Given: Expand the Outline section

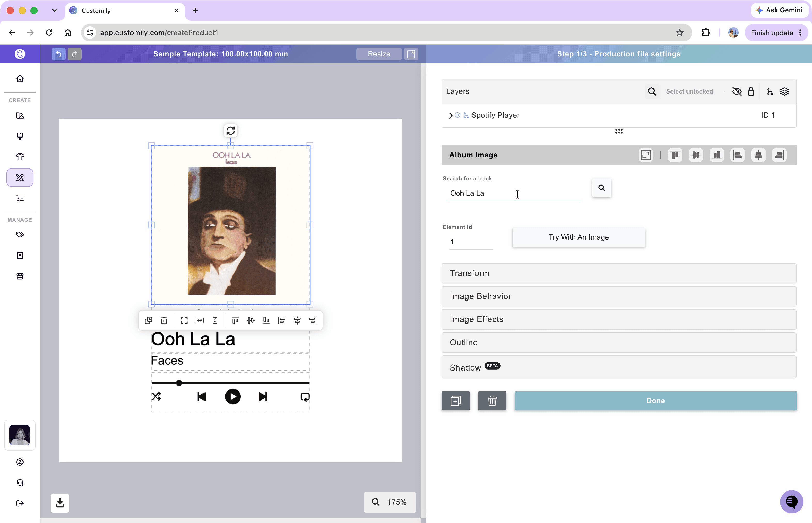Looking at the screenshot, I should click(x=619, y=342).
